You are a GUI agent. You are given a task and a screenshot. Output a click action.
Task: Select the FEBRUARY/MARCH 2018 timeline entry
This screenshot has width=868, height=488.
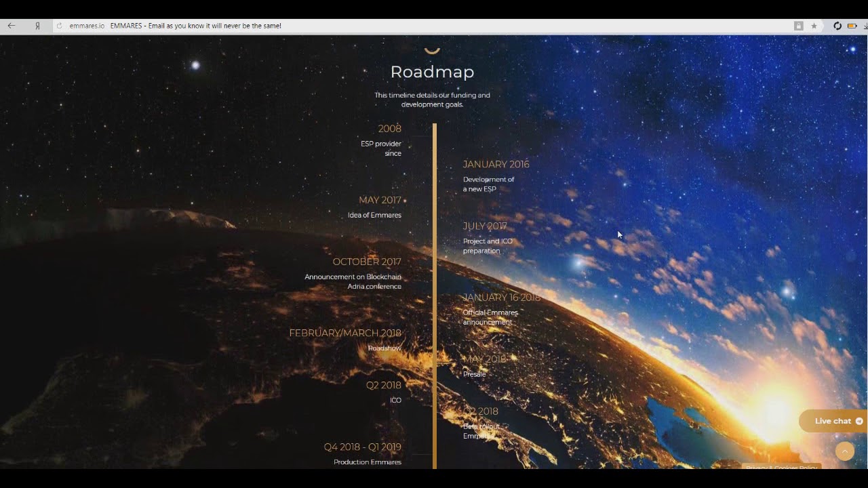point(345,333)
